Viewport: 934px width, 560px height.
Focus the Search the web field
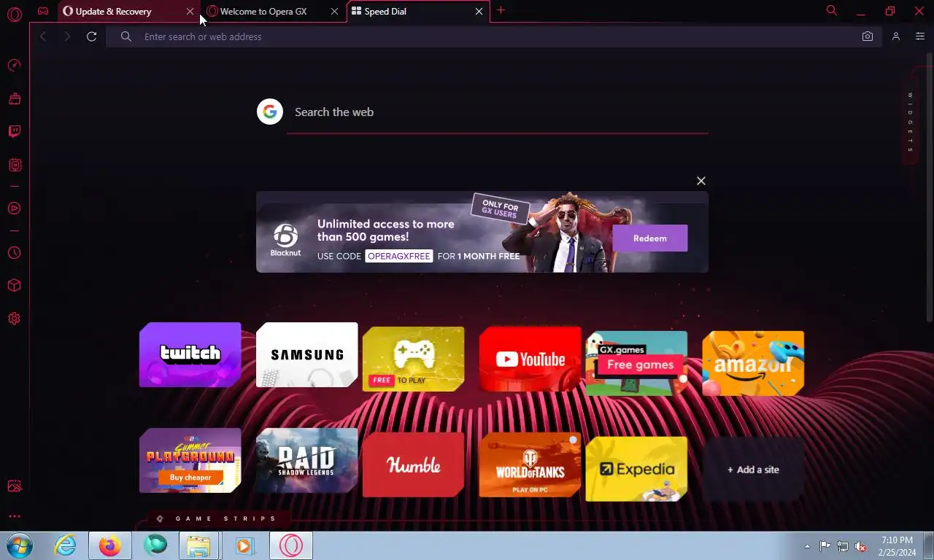pos(497,112)
